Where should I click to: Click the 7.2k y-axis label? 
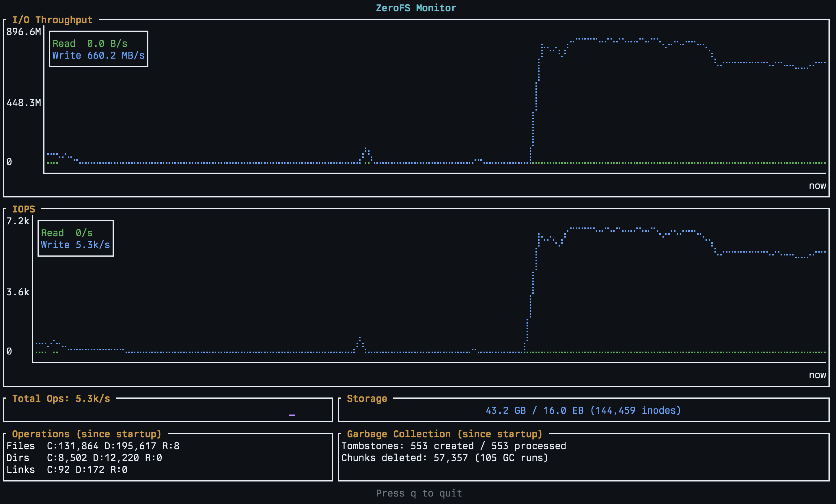pos(18,221)
